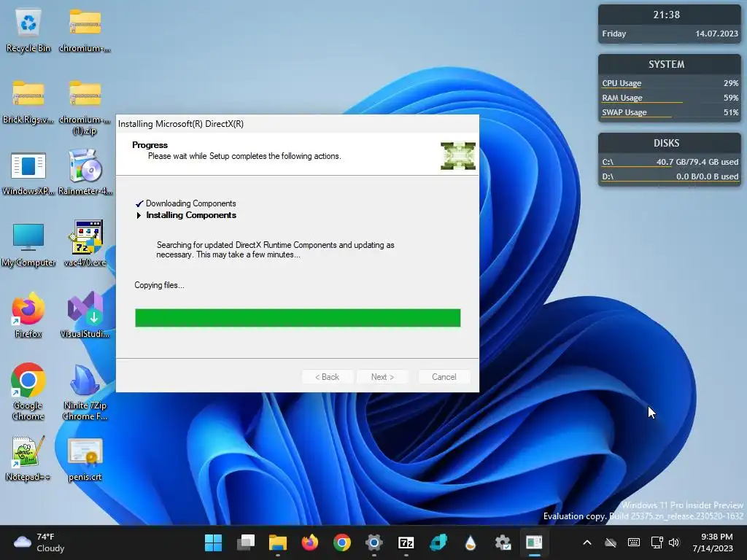Click the 'Copying files...' status text

[x=159, y=285]
